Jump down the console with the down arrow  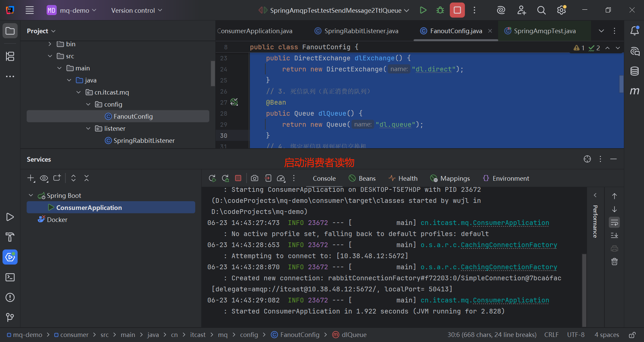click(x=614, y=209)
